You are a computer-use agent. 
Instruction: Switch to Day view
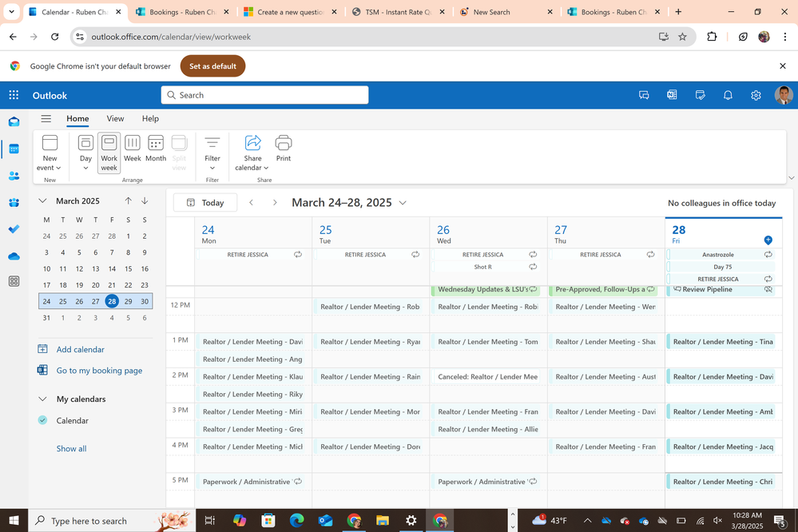[85, 148]
